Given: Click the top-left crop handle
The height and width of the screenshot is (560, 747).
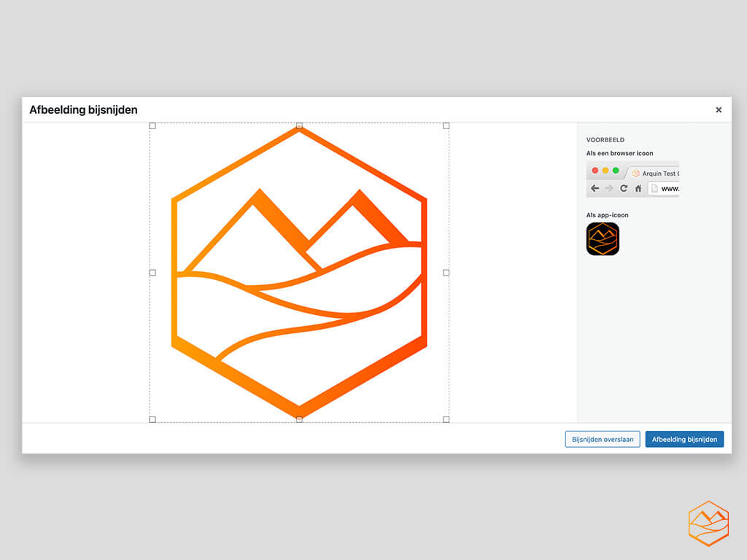Looking at the screenshot, I should point(152,125).
